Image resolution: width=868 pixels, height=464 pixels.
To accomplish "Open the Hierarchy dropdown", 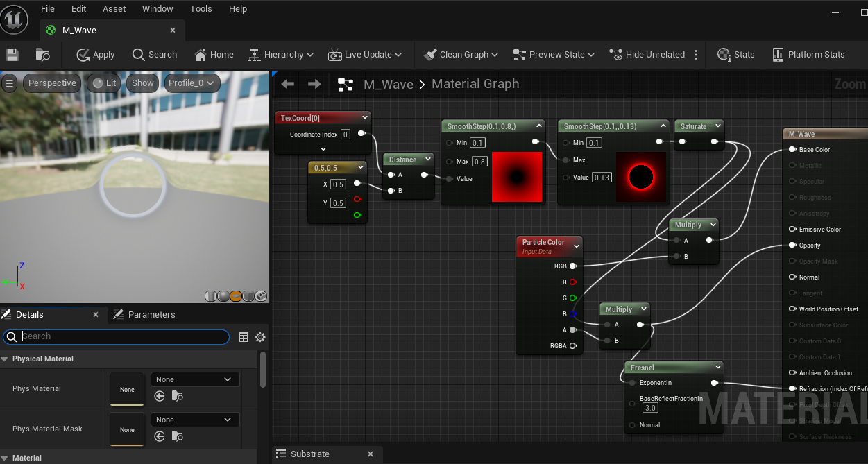I will [280, 55].
